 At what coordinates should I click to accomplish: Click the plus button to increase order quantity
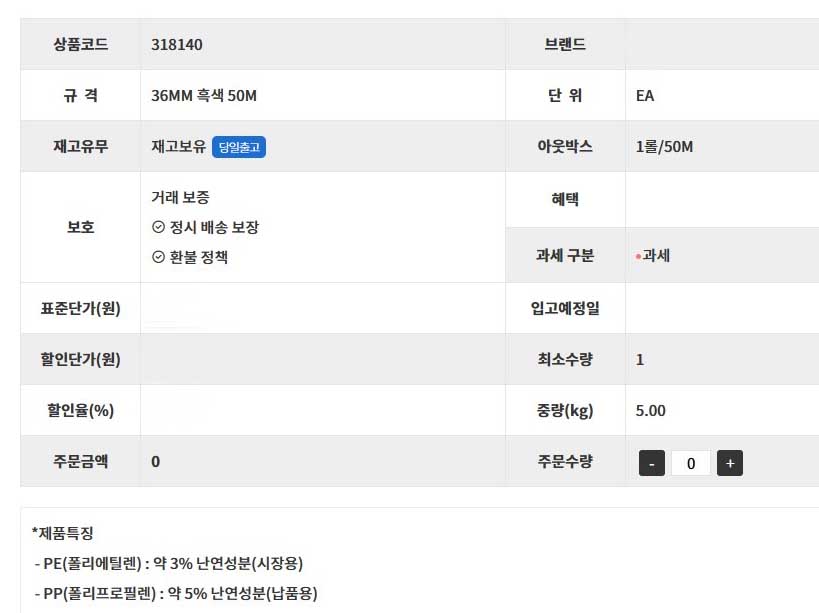click(730, 463)
